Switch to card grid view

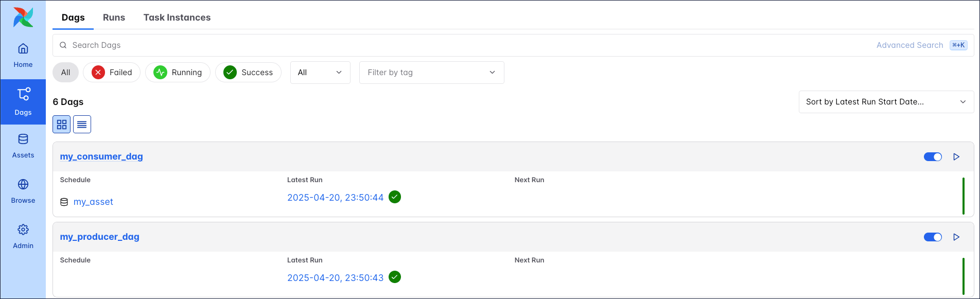pos(62,125)
